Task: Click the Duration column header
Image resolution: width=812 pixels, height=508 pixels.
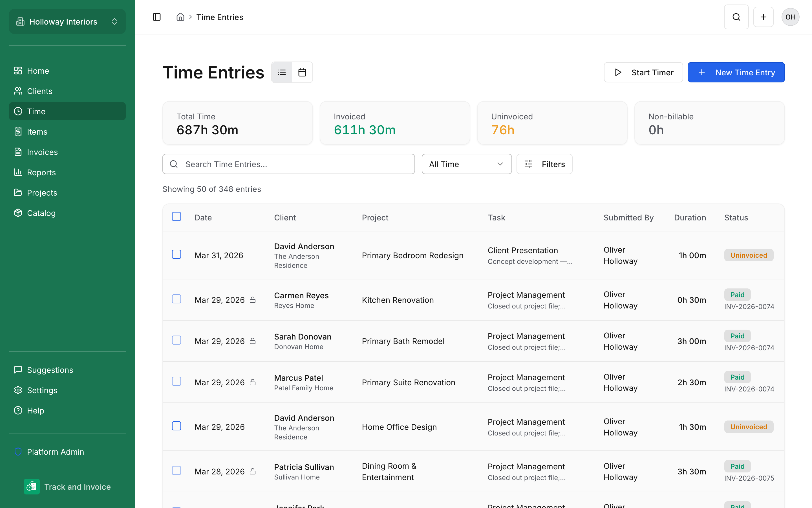Action: [x=690, y=217]
